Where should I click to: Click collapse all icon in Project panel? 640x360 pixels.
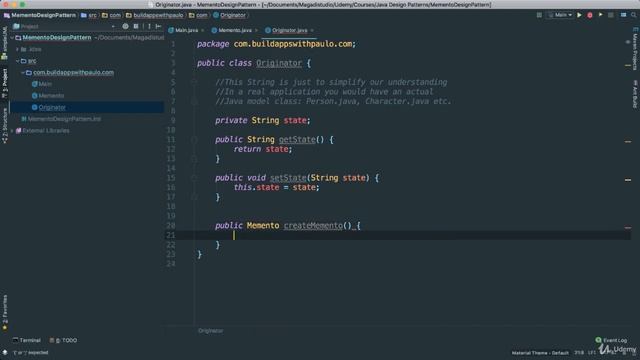coord(136,26)
